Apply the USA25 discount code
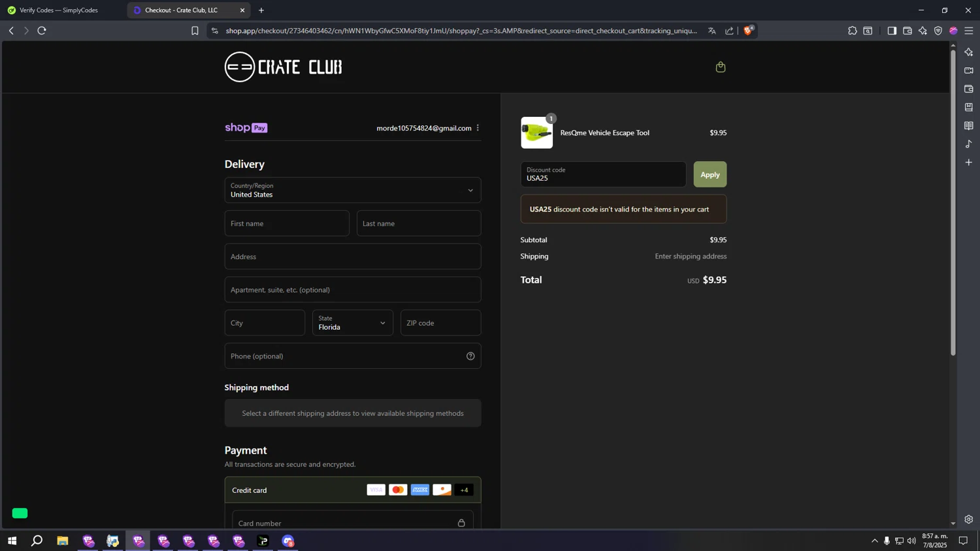 point(710,174)
